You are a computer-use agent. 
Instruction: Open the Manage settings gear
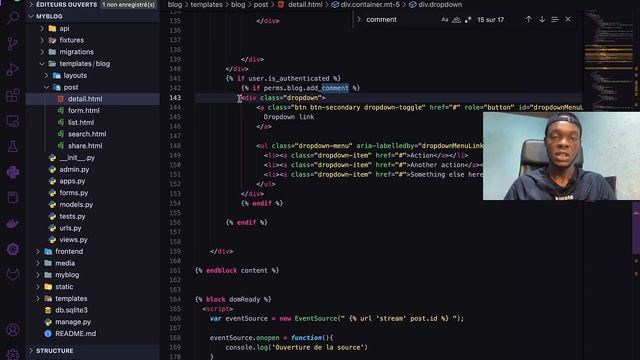pos(13,354)
